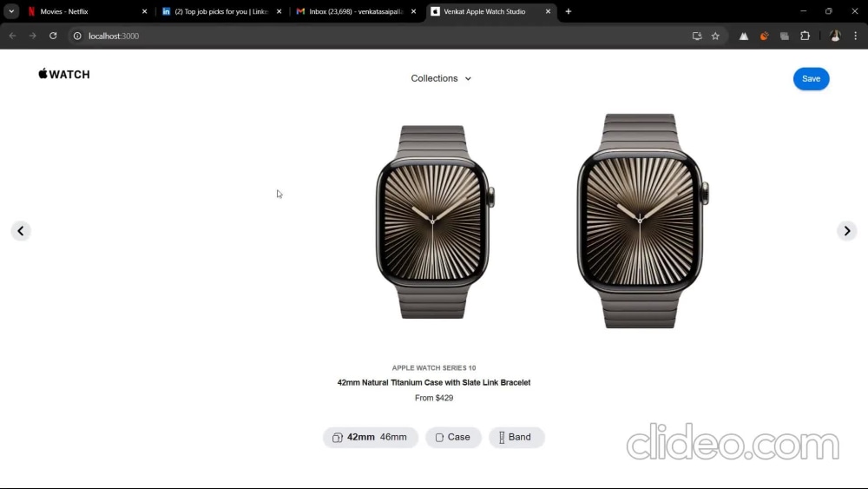Click the browser back button

[12, 36]
